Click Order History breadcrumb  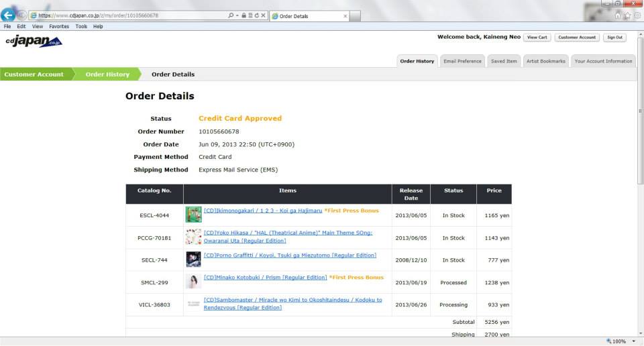(107, 74)
